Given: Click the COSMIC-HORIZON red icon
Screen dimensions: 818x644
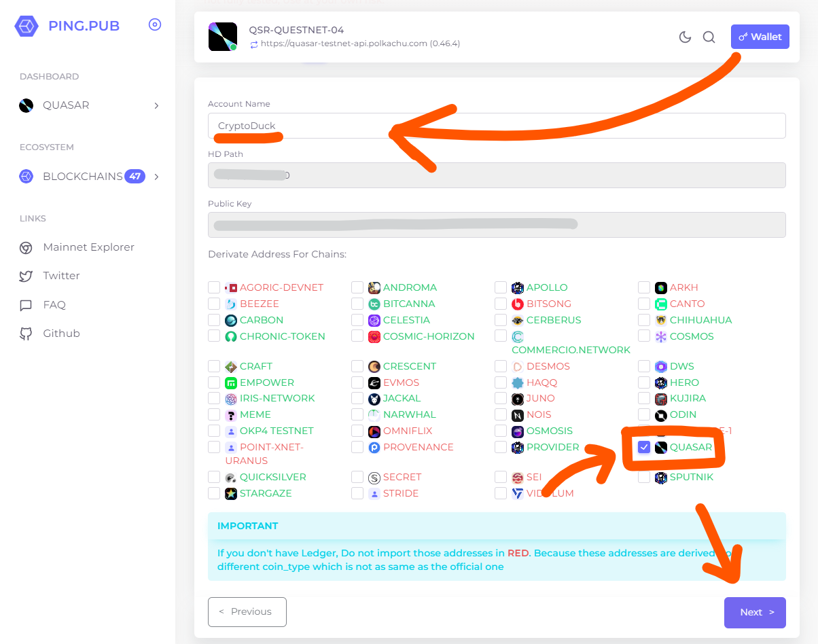Looking at the screenshot, I should point(374,336).
